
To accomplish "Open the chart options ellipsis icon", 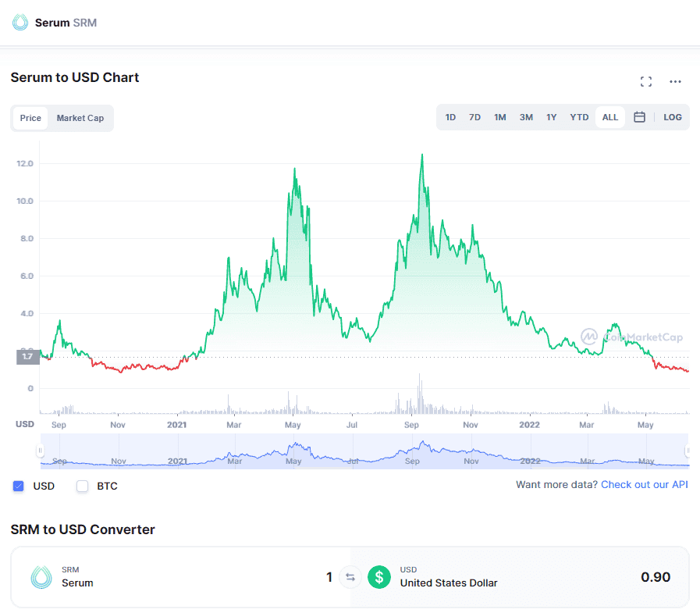I will pos(674,81).
